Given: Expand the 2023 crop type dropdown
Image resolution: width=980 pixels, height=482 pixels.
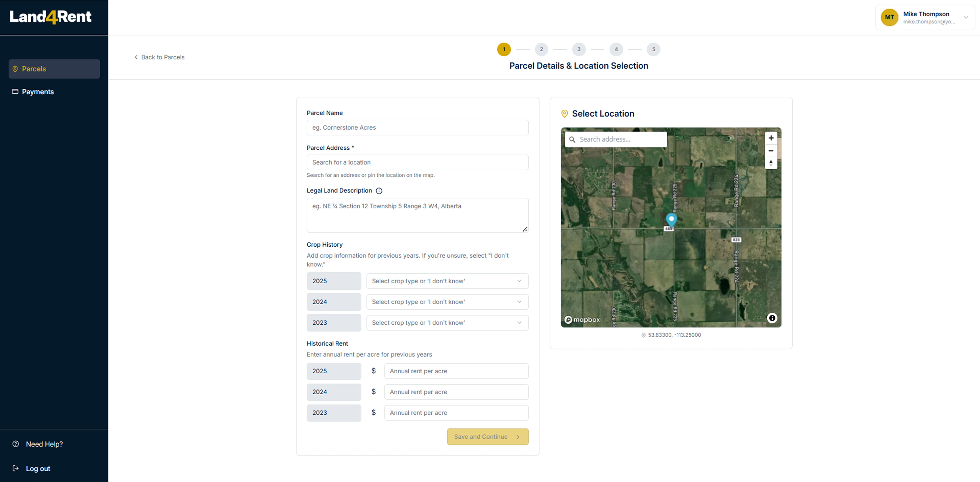Looking at the screenshot, I should [447, 323].
